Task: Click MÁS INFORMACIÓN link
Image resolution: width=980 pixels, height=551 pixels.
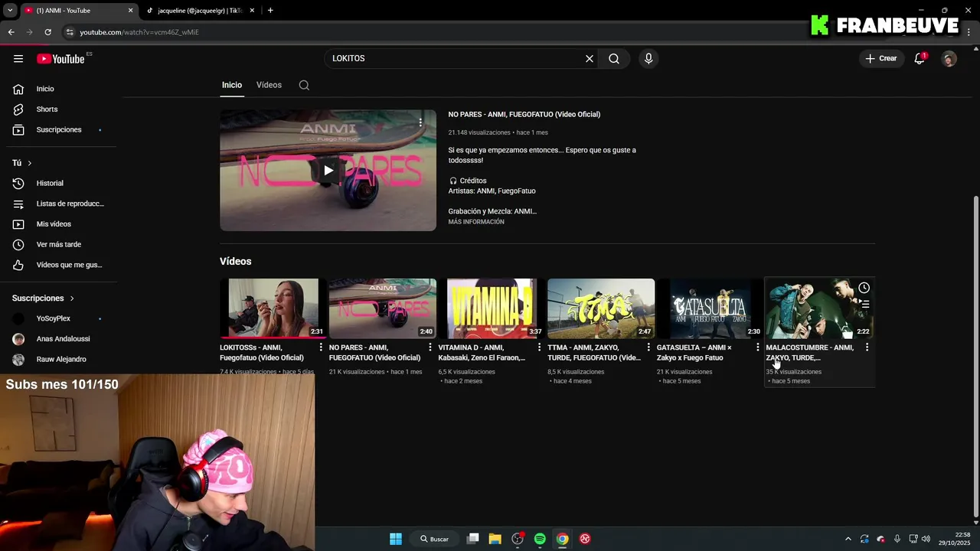Action: pyautogui.click(x=476, y=222)
